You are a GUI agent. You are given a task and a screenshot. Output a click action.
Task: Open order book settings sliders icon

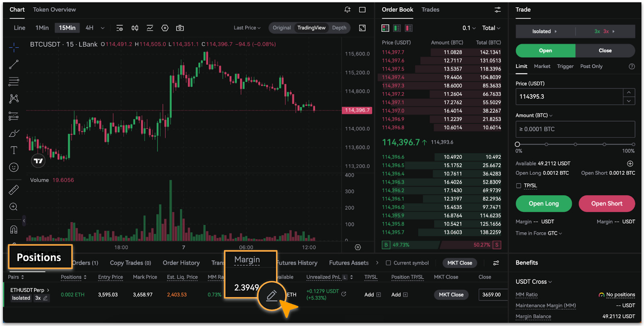(x=497, y=10)
